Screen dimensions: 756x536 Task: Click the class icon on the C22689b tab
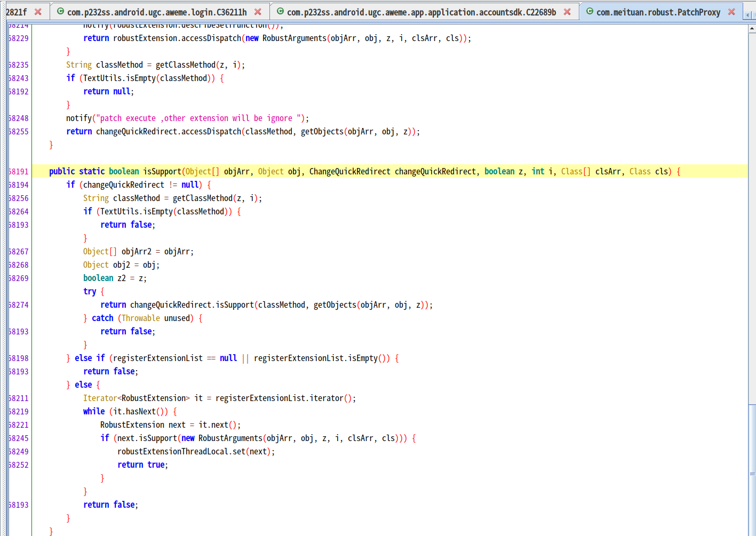(280, 11)
